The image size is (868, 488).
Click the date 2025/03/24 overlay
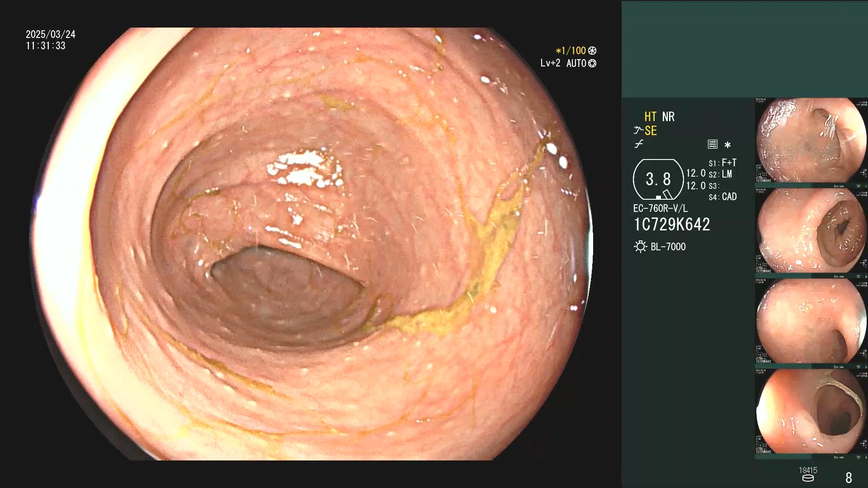[51, 34]
